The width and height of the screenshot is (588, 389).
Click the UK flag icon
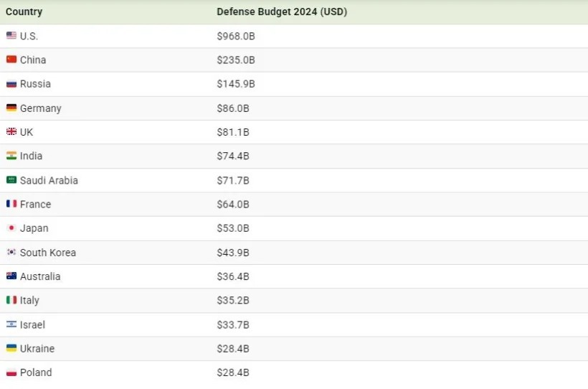coord(11,132)
